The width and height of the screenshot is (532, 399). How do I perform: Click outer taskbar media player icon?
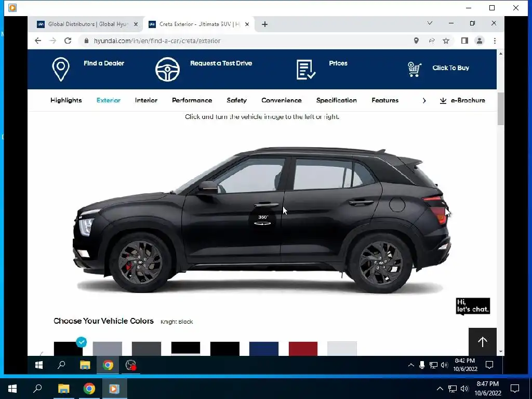point(114,389)
